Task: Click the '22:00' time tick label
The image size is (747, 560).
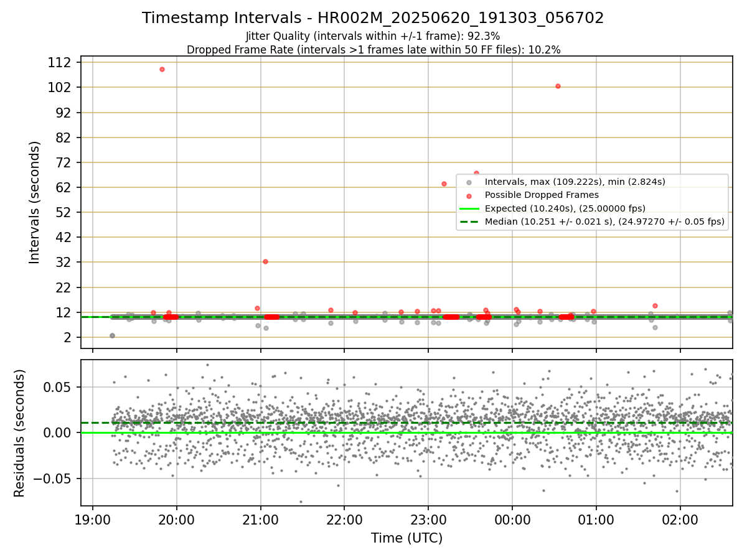Action: coord(344,520)
